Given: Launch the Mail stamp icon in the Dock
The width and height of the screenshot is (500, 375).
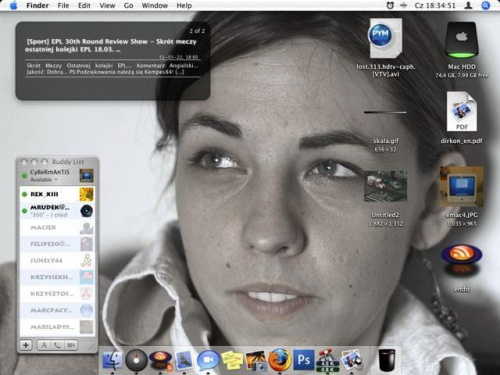Looking at the screenshot, I should (184, 360).
